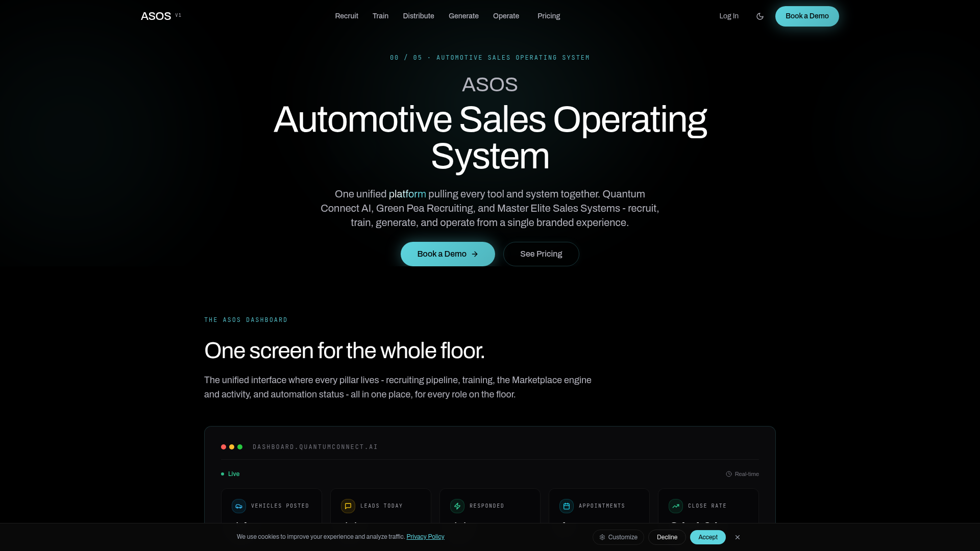Viewport: 980px width, 551px height.
Task: Click the red window dot in dashboard mockup
Action: [224, 447]
